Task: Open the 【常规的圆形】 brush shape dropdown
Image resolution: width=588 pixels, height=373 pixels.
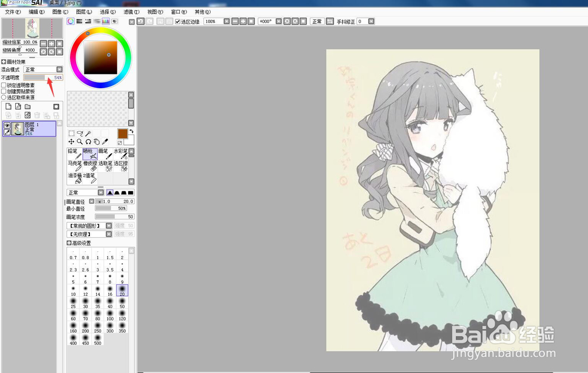Action: pos(89,226)
